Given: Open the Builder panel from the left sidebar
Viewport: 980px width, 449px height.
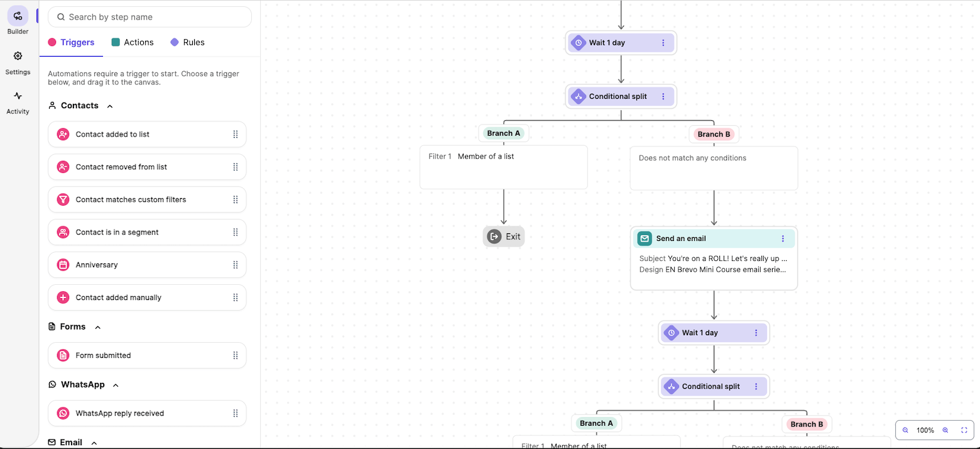Looking at the screenshot, I should [x=17, y=19].
